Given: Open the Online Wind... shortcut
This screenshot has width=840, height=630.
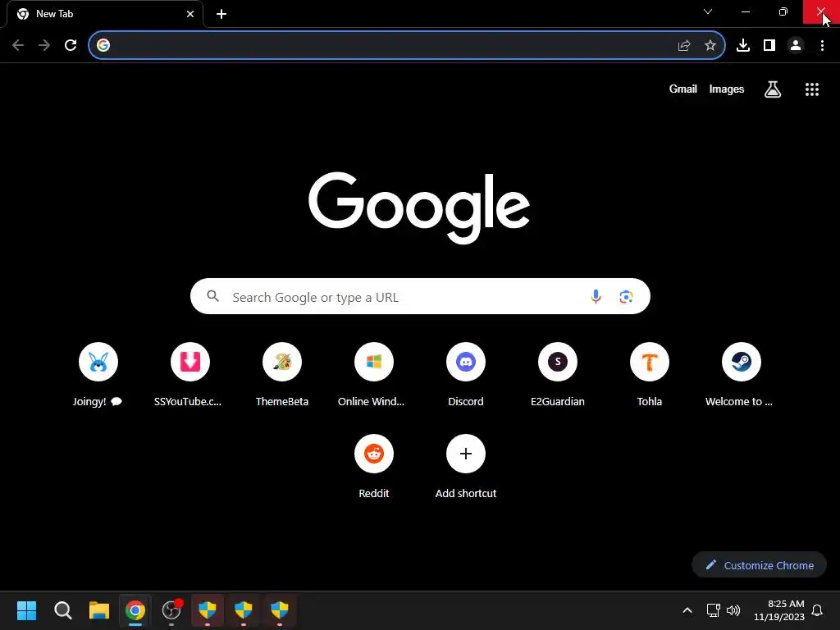Looking at the screenshot, I should point(374,374).
